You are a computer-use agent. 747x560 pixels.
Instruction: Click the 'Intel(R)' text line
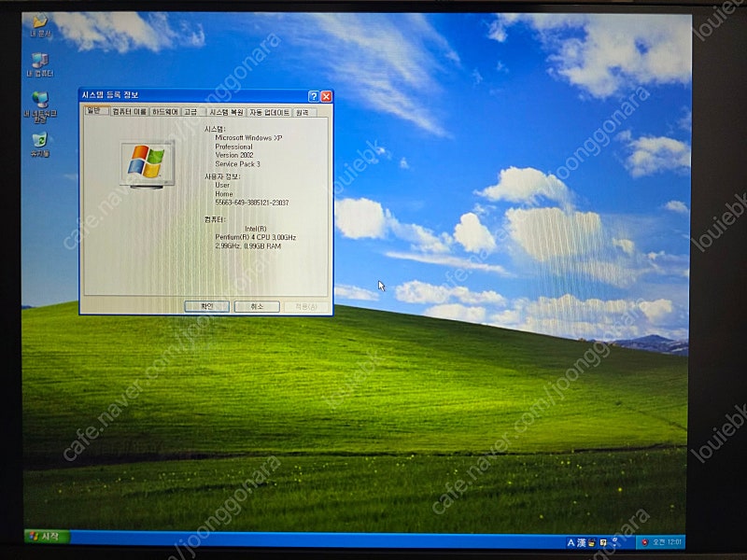click(x=256, y=229)
